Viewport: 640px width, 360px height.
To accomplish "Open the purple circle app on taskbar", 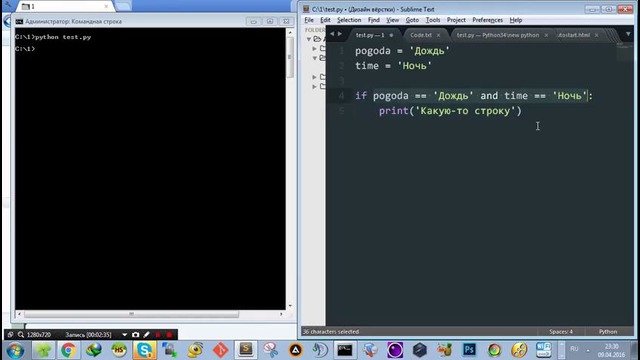I will [x=395, y=350].
